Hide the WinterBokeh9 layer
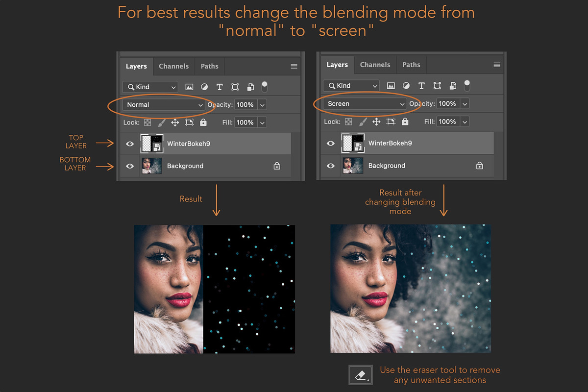Image resolution: width=588 pixels, height=392 pixels. [x=129, y=143]
